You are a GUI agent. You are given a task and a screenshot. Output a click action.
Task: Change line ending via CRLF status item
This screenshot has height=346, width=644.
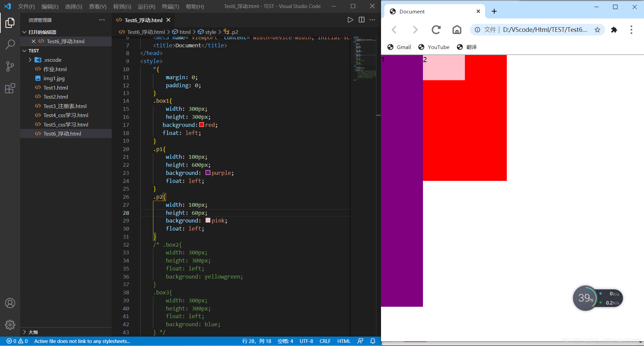325,341
